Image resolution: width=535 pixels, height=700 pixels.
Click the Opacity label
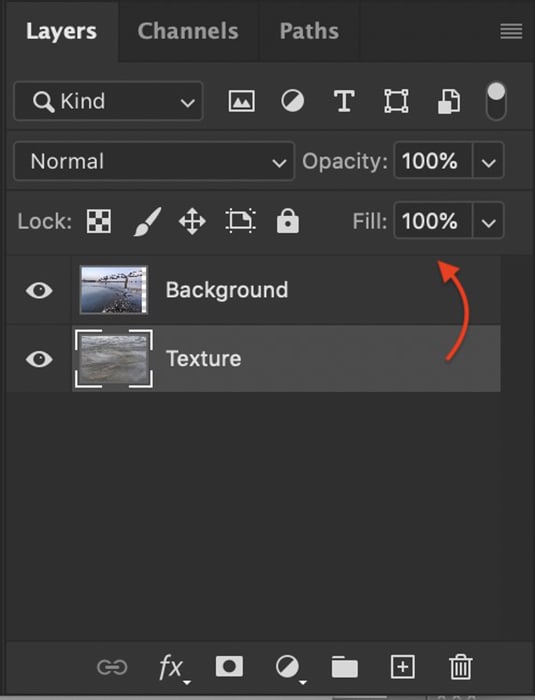(345, 161)
